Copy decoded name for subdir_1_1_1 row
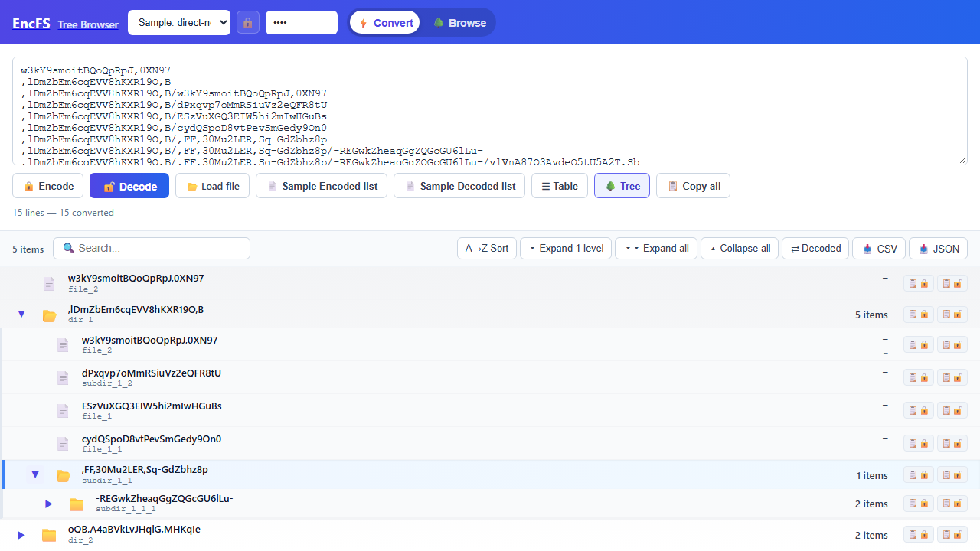 (952, 504)
